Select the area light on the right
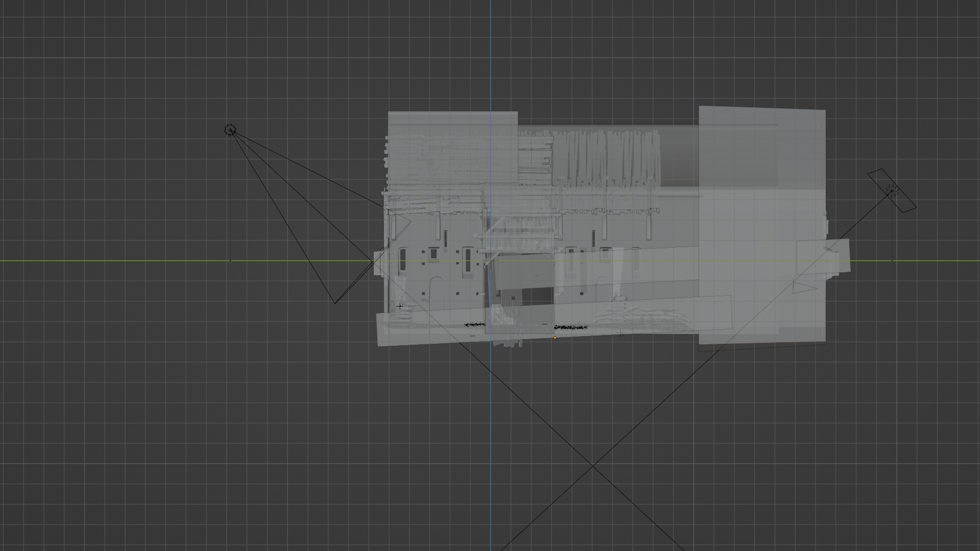This screenshot has height=551, width=980. click(892, 190)
